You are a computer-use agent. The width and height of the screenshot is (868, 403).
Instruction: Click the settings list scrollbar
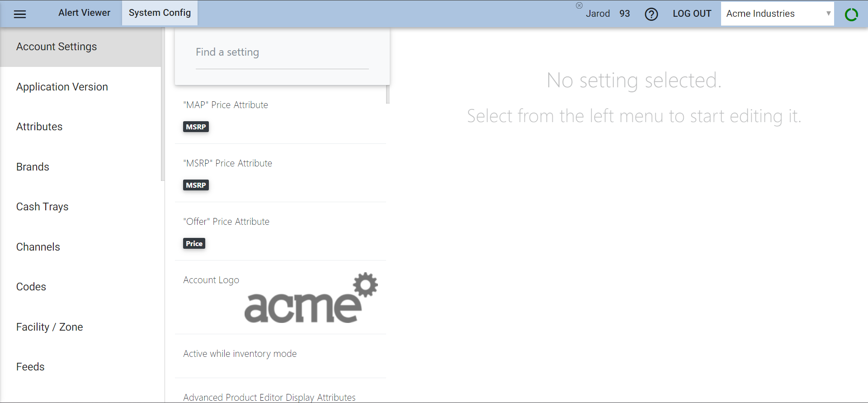click(388, 94)
